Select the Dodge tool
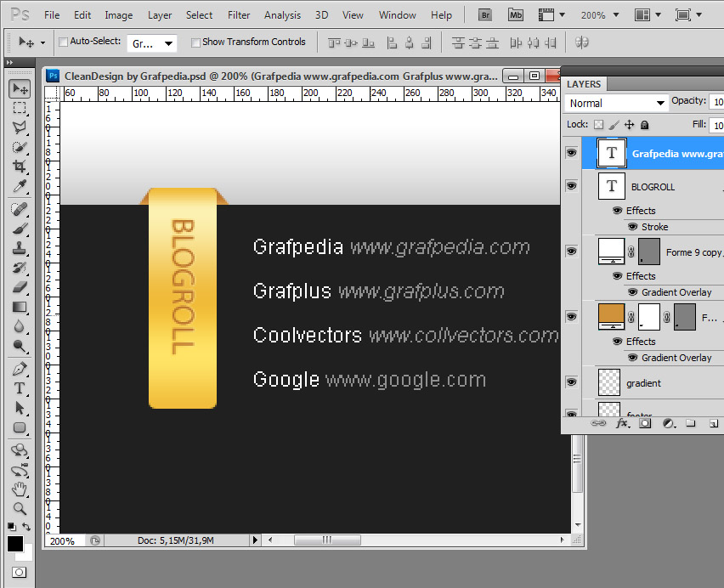The width and height of the screenshot is (724, 588). tap(20, 346)
